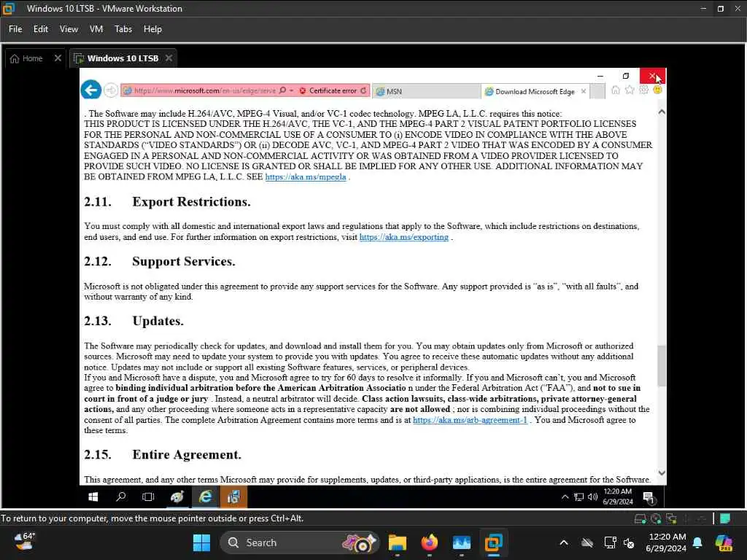Open Internet Explorer Tools gear menu
Image resolution: width=747 pixels, height=560 pixels.
pyautogui.click(x=643, y=90)
